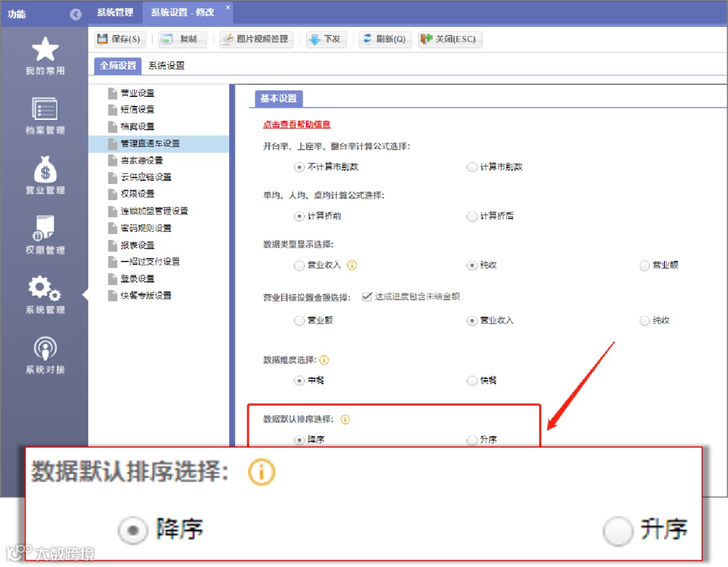This screenshot has width=728, height=567.
Task: Choose 纯收 under 营业目标设置金额选择
Action: point(644,321)
